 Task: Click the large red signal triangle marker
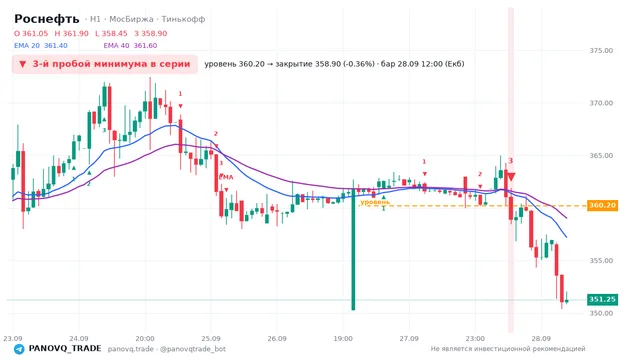511,177
